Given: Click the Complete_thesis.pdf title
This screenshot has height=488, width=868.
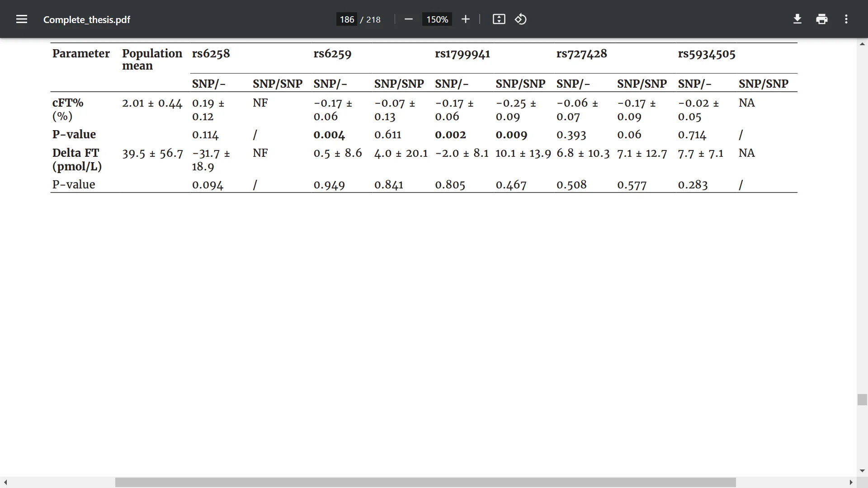Looking at the screenshot, I should [x=87, y=19].
